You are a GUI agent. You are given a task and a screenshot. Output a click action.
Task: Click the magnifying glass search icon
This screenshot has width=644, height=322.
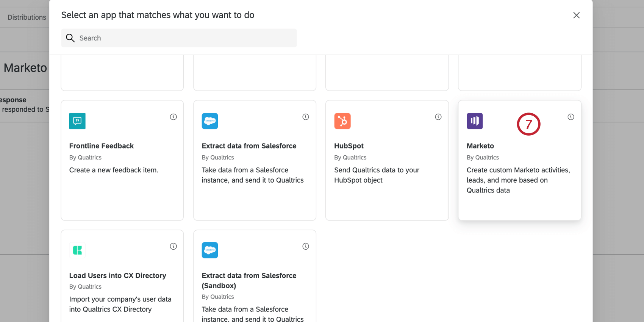pyautogui.click(x=70, y=38)
